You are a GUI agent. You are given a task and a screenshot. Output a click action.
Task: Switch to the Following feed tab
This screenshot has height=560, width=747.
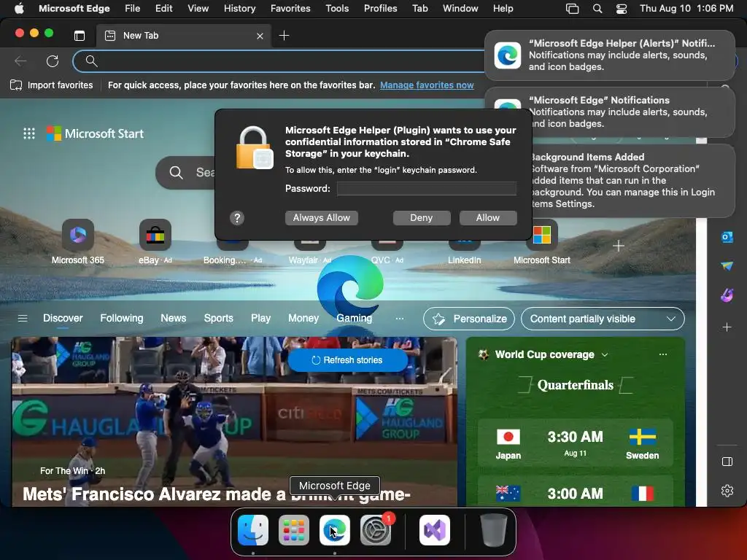pyautogui.click(x=122, y=318)
